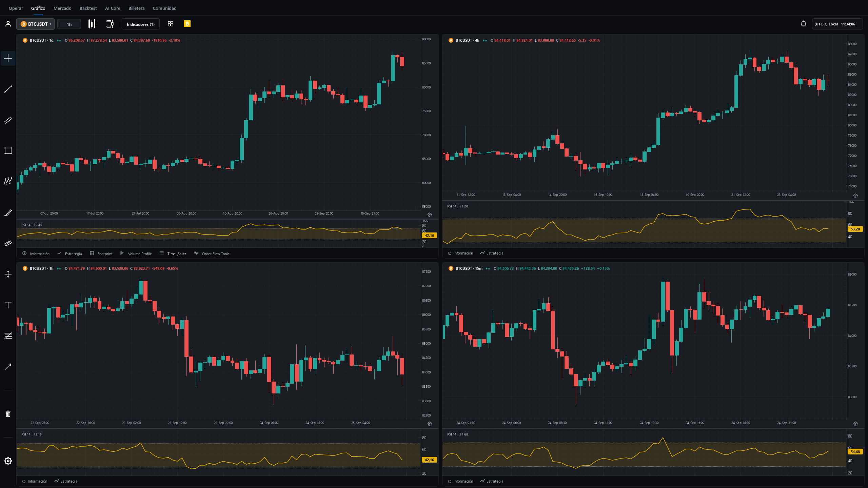Viewport: 868px width, 488px height.
Task: Open Información under the 15m chart
Action: [460, 481]
